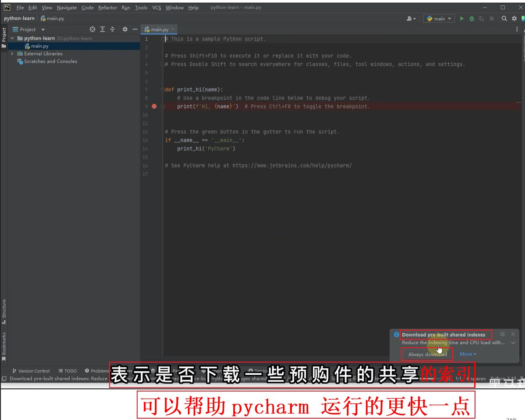Open Search Everywhere magnifier icon
The image size is (525, 420).
504,18
